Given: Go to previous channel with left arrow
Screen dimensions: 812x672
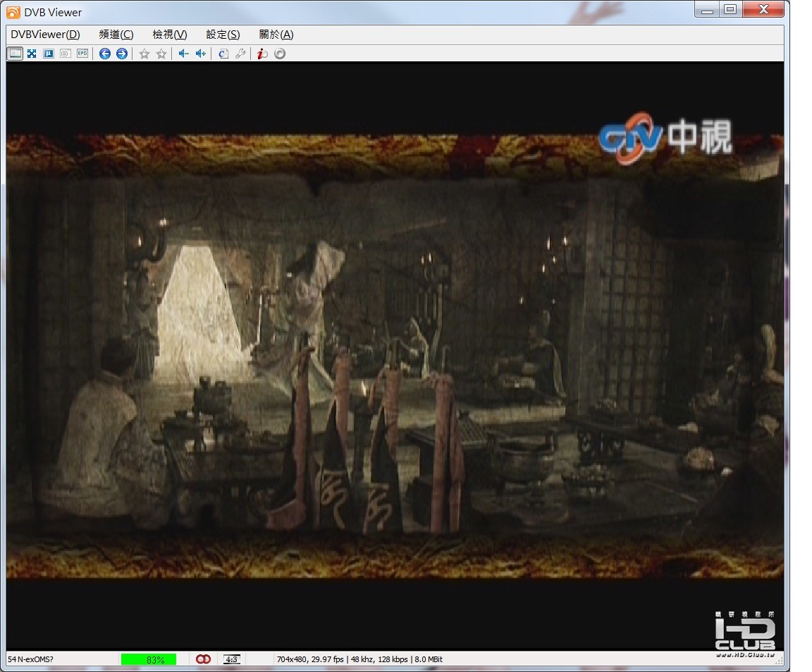Looking at the screenshot, I should click(105, 54).
